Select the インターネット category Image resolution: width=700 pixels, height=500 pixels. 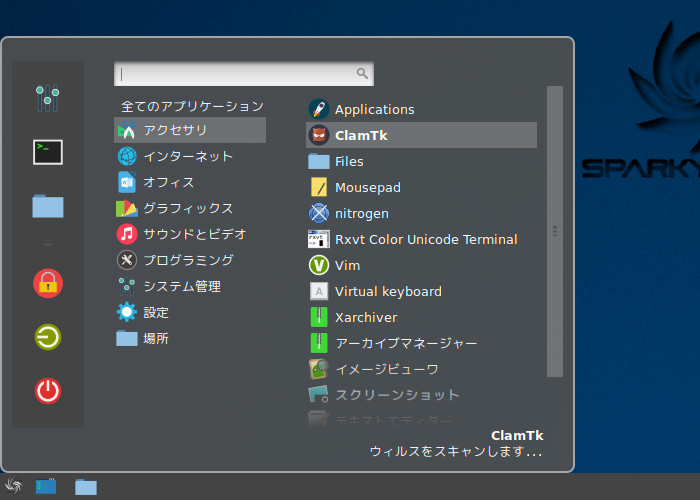pyautogui.click(x=190, y=156)
